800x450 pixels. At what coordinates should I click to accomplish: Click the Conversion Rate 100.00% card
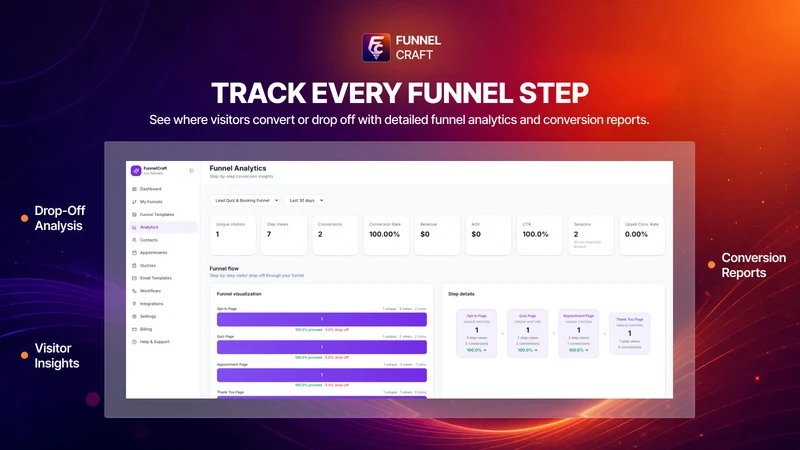click(x=386, y=235)
